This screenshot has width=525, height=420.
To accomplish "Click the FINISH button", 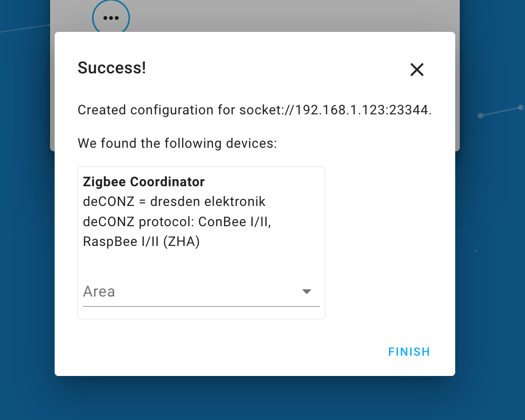I will (409, 352).
